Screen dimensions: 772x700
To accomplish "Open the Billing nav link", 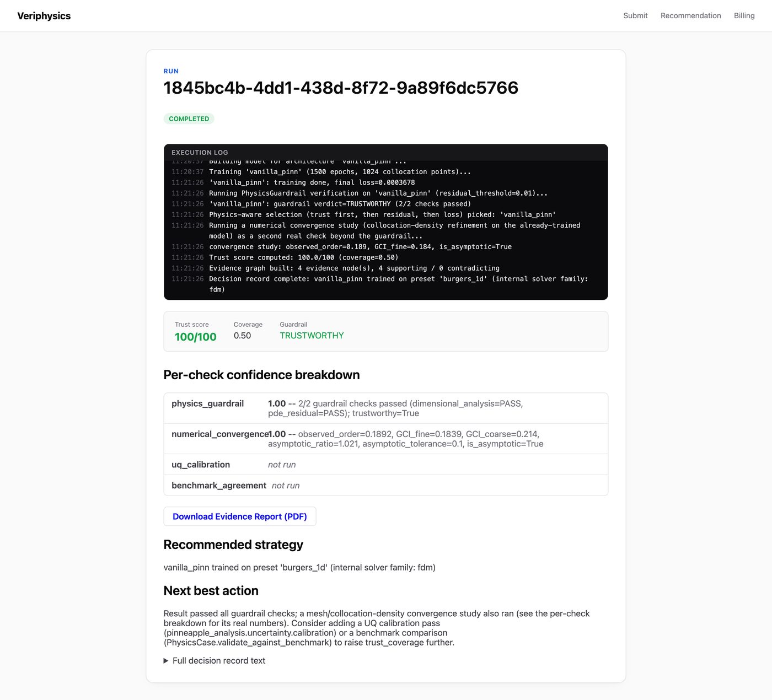I will pyautogui.click(x=744, y=15).
